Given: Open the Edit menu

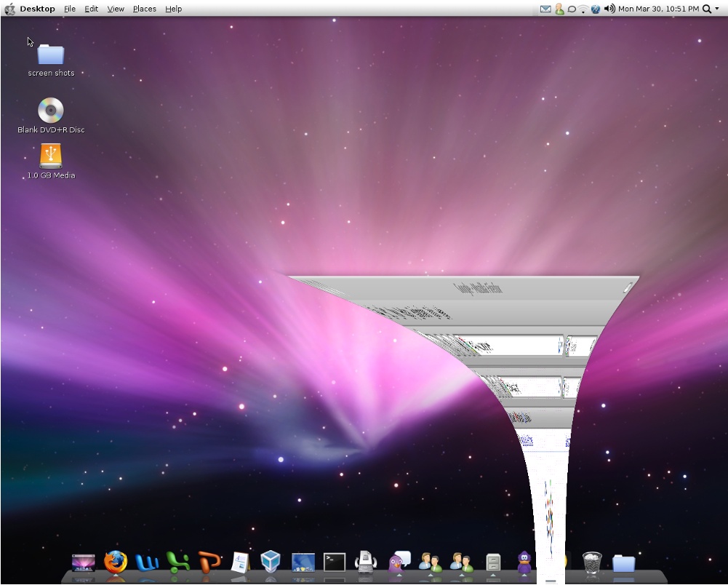Looking at the screenshot, I should pyautogui.click(x=91, y=9).
